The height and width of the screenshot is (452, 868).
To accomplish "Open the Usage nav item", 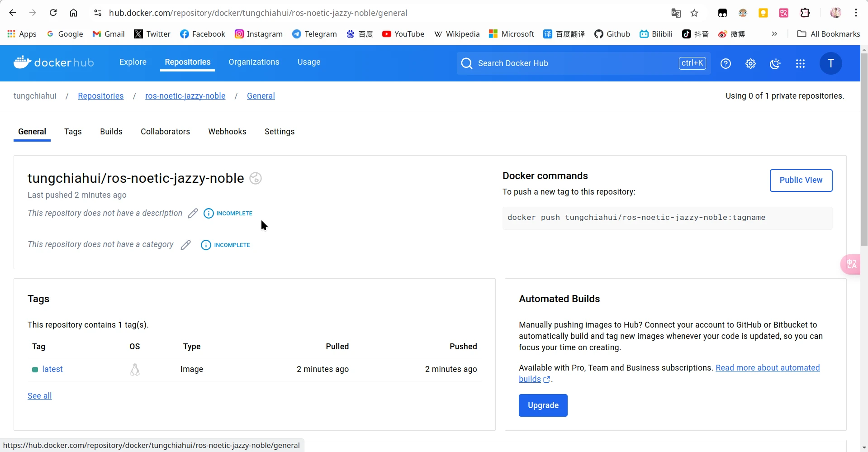I will tap(309, 62).
